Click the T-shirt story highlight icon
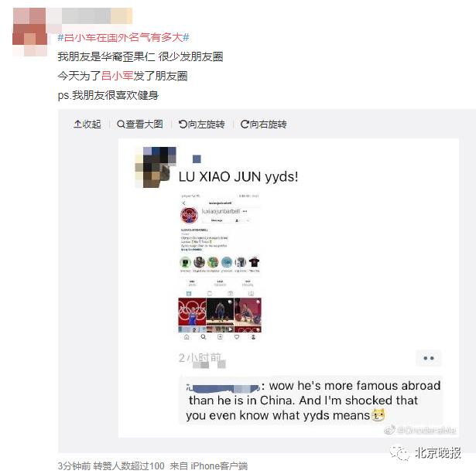This screenshot has height=474, width=476. (254, 262)
